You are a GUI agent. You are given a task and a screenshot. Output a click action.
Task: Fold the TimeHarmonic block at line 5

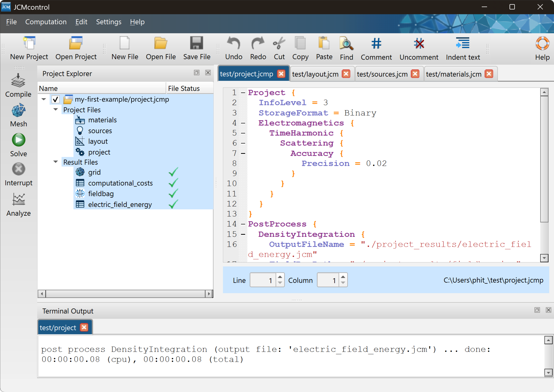243,133
